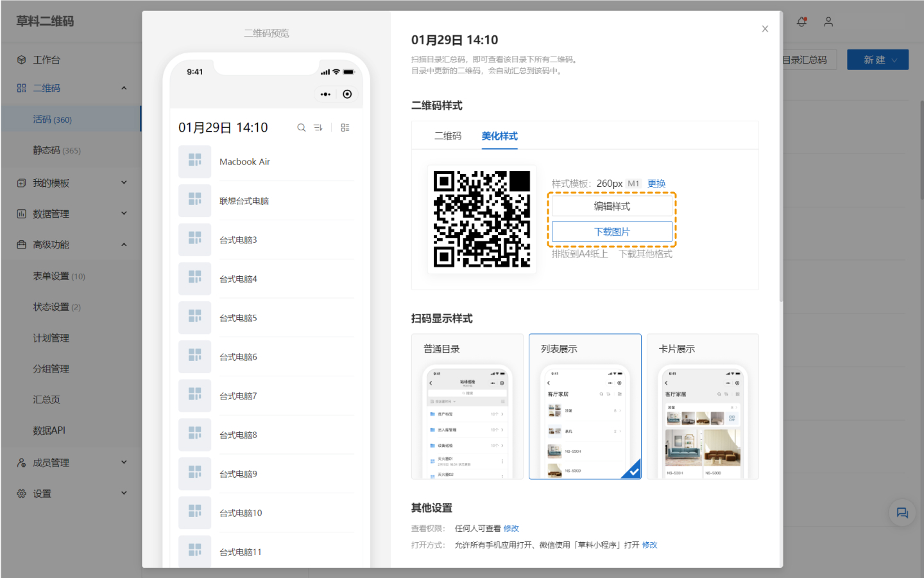The image size is (924, 578).
Task: Click the 目录汇总码 button behind dialog
Action: tap(804, 60)
